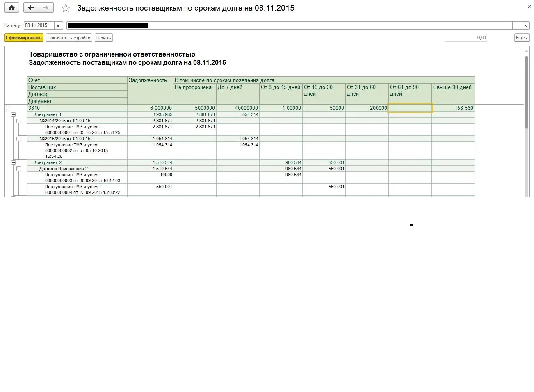Collapse the Контрагент 1 group
534x392 pixels.
pos(13,114)
